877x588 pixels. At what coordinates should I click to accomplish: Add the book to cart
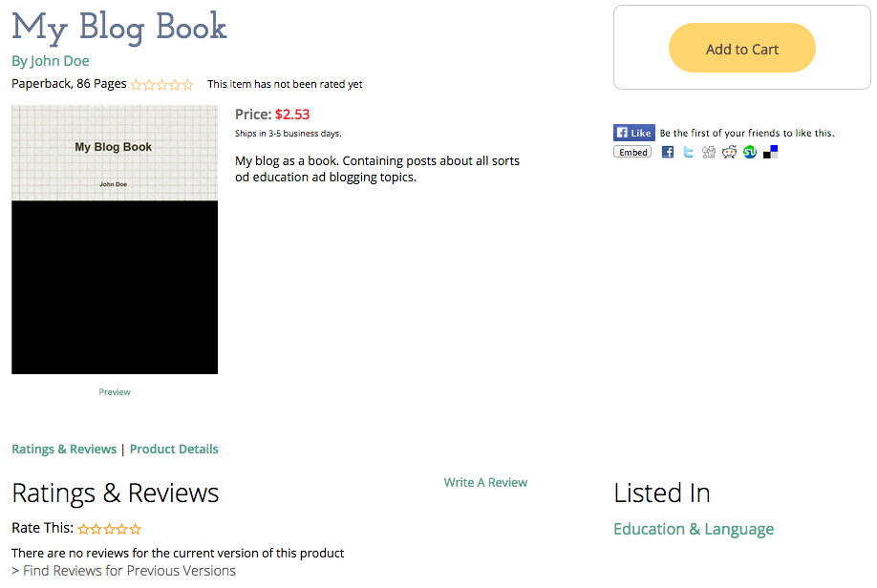(x=741, y=49)
